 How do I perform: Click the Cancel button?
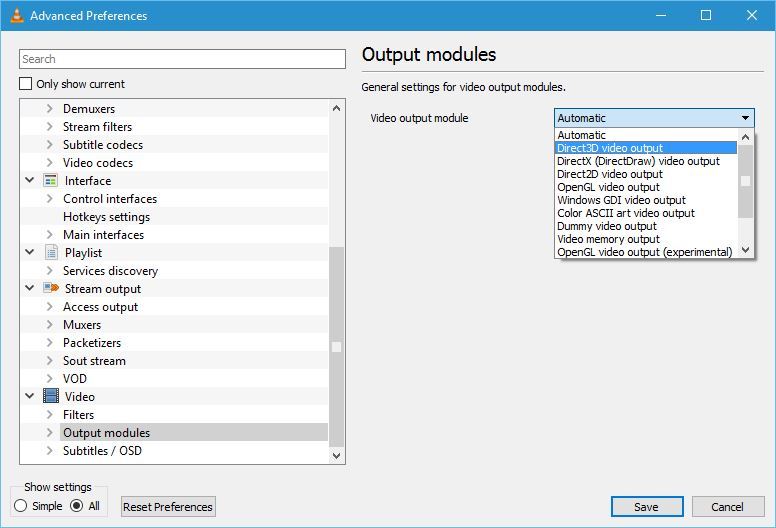(x=728, y=507)
